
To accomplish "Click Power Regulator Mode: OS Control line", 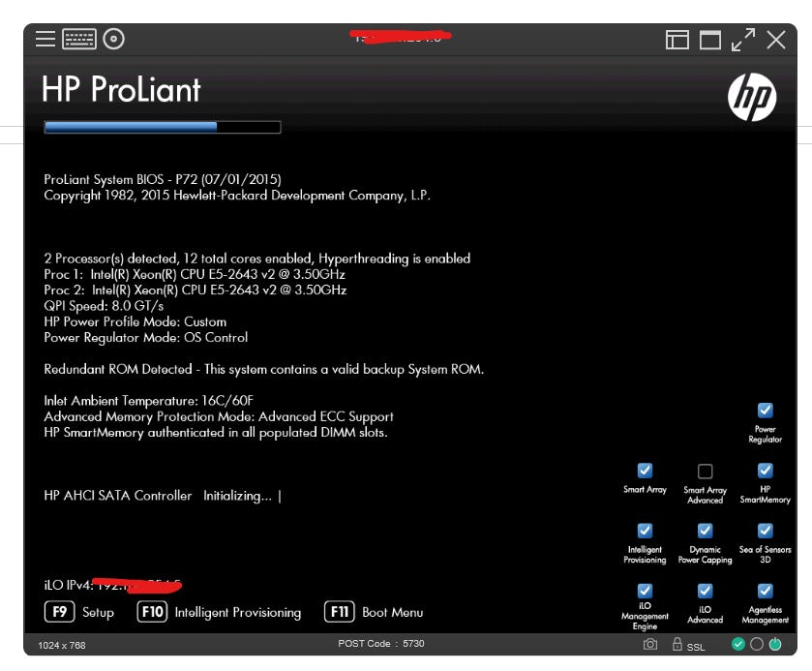I will [145, 337].
